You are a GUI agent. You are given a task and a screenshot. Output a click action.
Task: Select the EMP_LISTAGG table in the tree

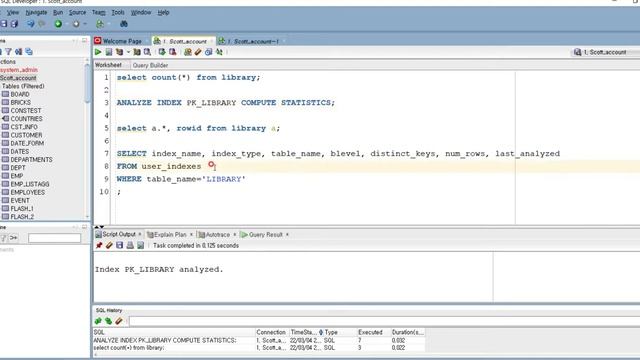29,184
